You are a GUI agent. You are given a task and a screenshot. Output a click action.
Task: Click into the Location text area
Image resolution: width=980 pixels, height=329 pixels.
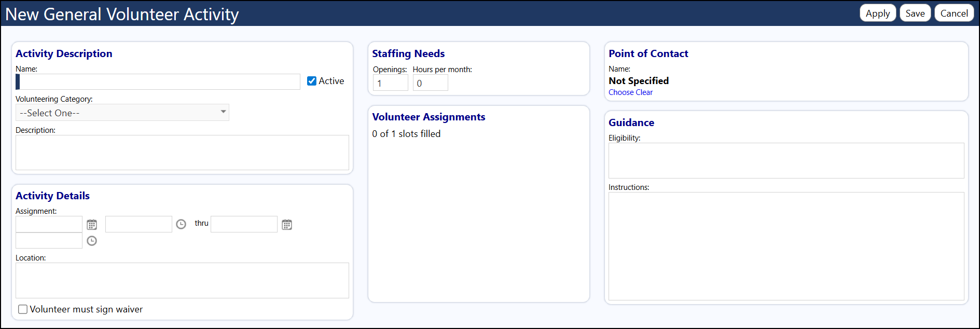(182, 281)
